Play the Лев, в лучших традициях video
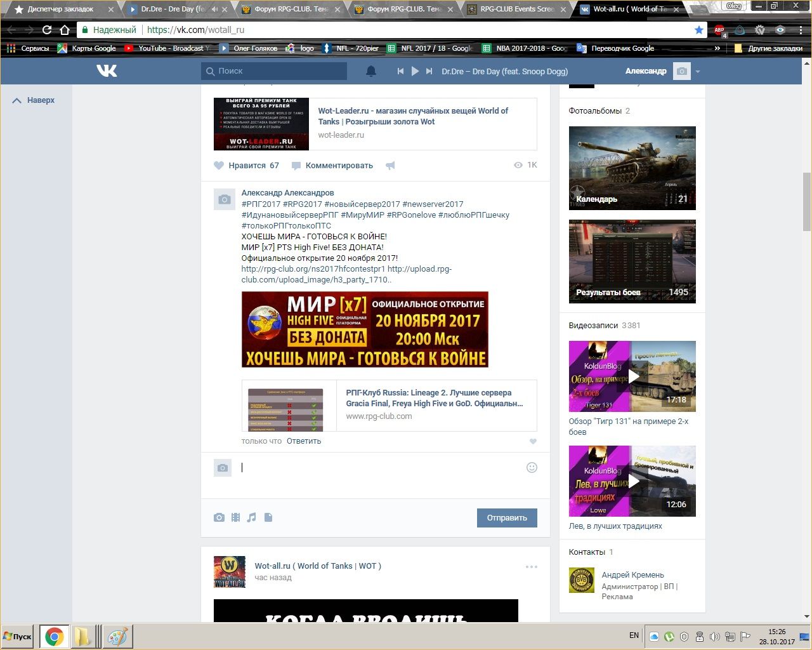This screenshot has height=650, width=812. click(x=632, y=481)
